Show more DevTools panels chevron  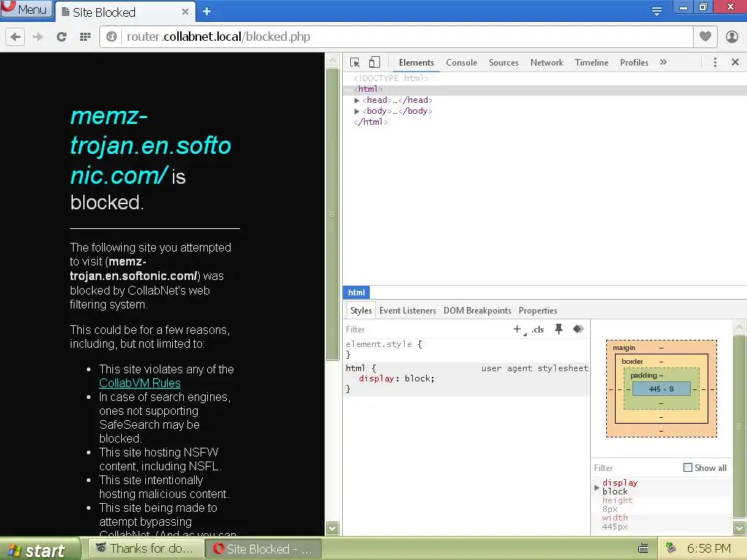663,63
